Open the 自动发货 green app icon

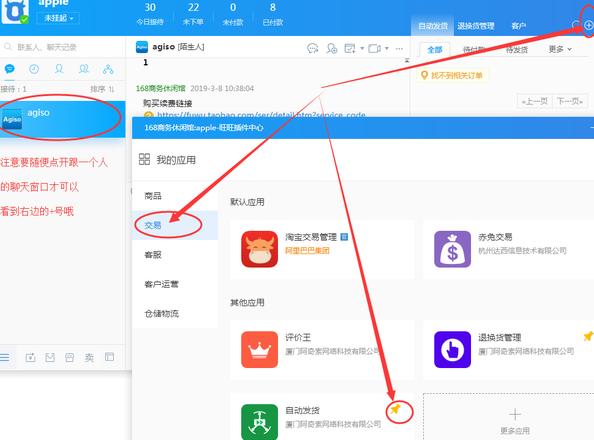point(259,422)
